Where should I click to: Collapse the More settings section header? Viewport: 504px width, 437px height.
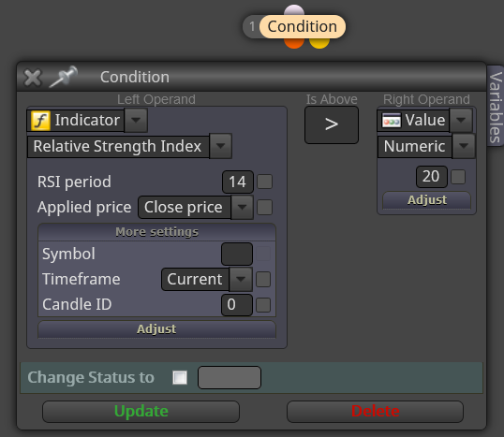pos(156,232)
